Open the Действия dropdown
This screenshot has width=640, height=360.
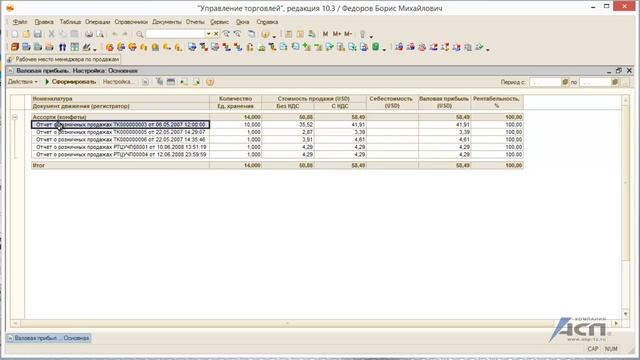22,82
